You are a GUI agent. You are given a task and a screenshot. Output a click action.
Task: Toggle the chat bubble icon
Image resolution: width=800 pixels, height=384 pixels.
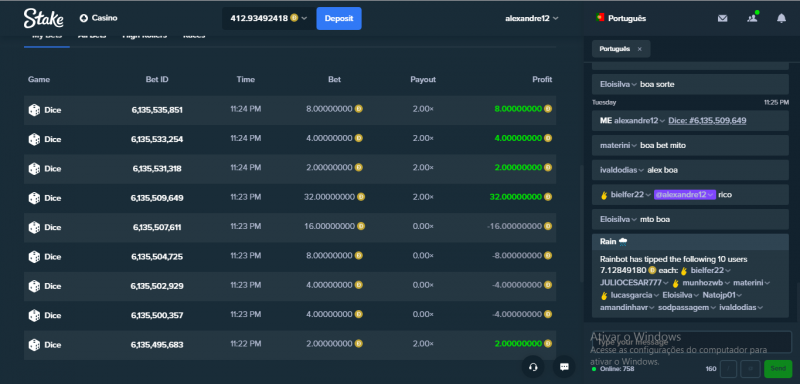click(x=564, y=367)
